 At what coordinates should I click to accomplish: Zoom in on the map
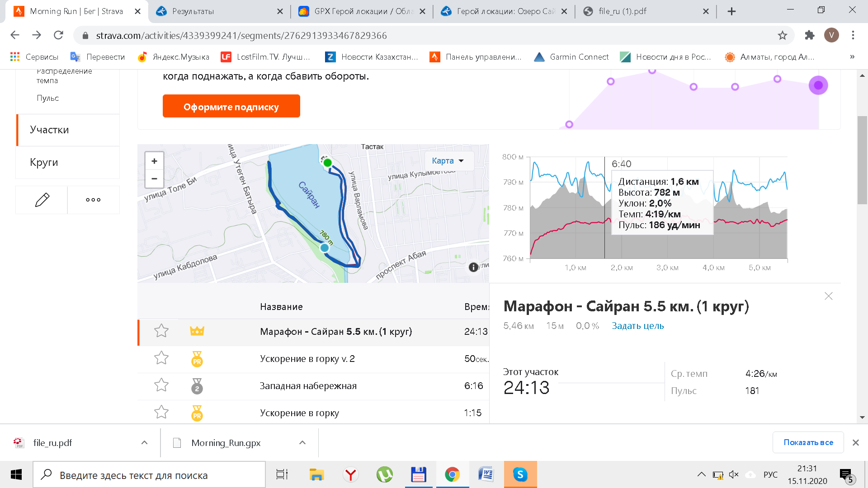pos(154,161)
